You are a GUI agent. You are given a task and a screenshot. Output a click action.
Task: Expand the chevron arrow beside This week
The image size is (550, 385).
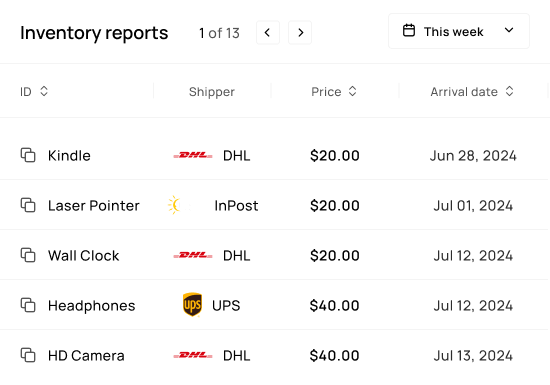pos(509,30)
